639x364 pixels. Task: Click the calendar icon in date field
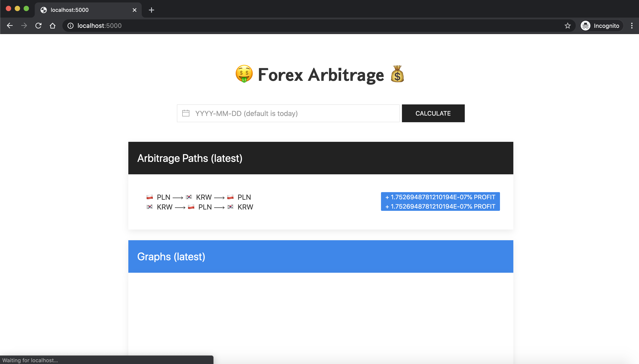(x=186, y=113)
